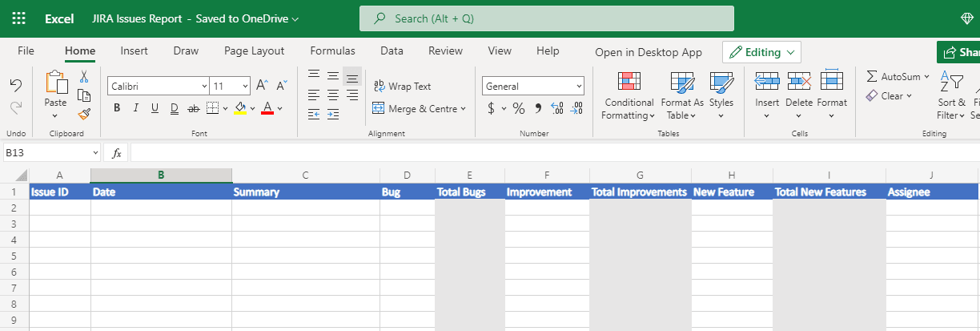Click Open in Desktop App

[x=648, y=52]
